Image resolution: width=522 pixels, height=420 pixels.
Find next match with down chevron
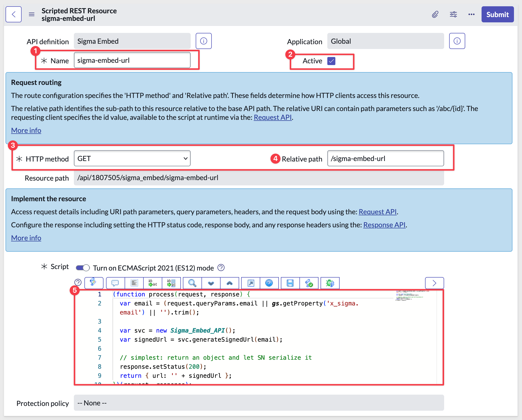211,283
